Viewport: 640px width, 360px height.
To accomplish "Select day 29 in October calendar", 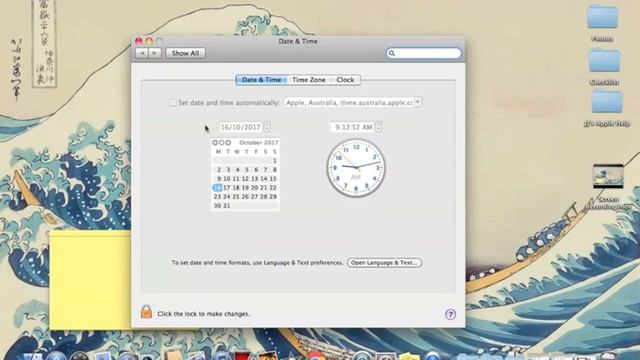I will point(273,197).
